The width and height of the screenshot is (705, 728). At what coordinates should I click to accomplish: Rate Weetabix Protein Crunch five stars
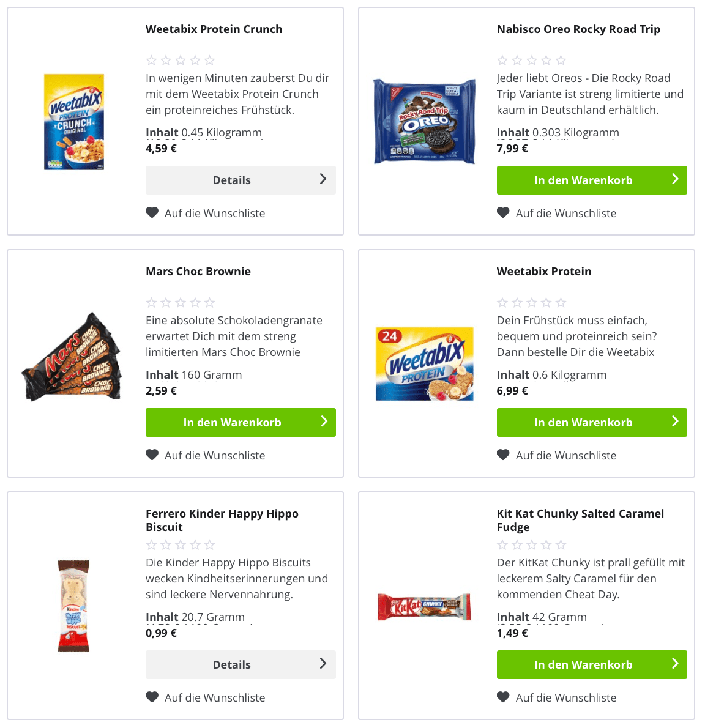coord(210,60)
